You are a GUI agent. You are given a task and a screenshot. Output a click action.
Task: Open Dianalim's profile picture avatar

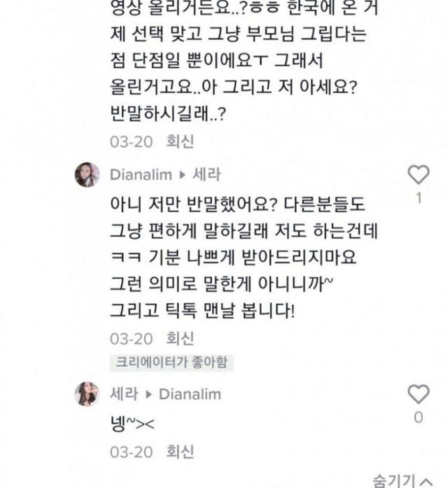click(87, 175)
